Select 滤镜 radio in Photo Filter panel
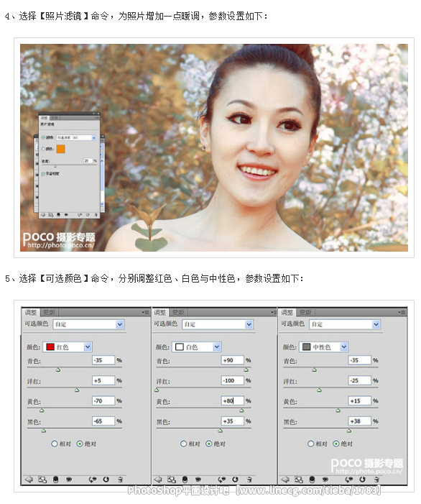Viewport: 421px width, 504px height. [44, 137]
